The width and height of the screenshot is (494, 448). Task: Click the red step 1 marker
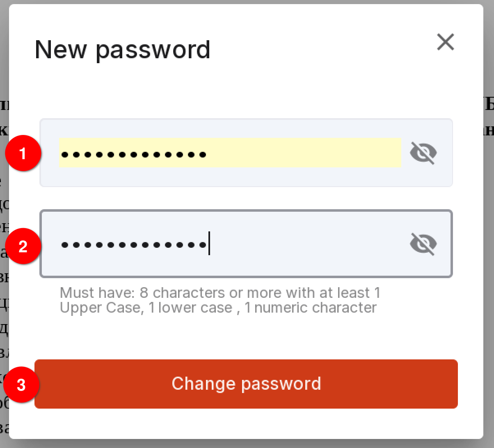(x=23, y=153)
